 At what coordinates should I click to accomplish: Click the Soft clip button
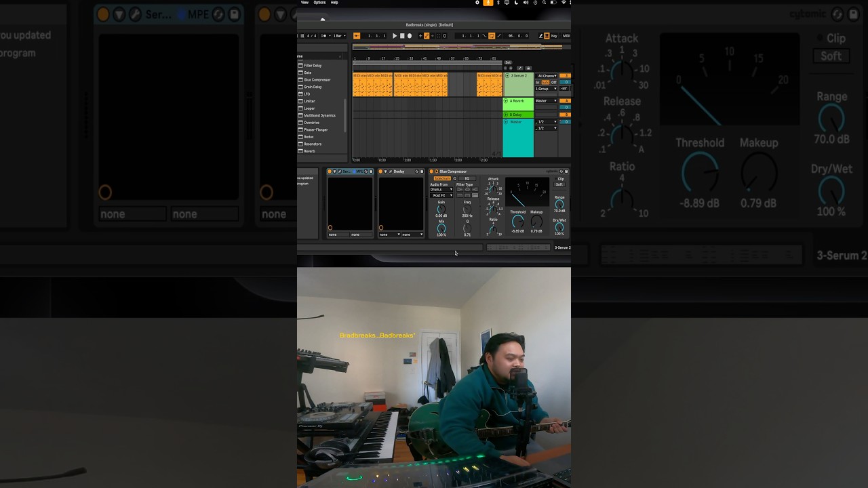(x=559, y=184)
